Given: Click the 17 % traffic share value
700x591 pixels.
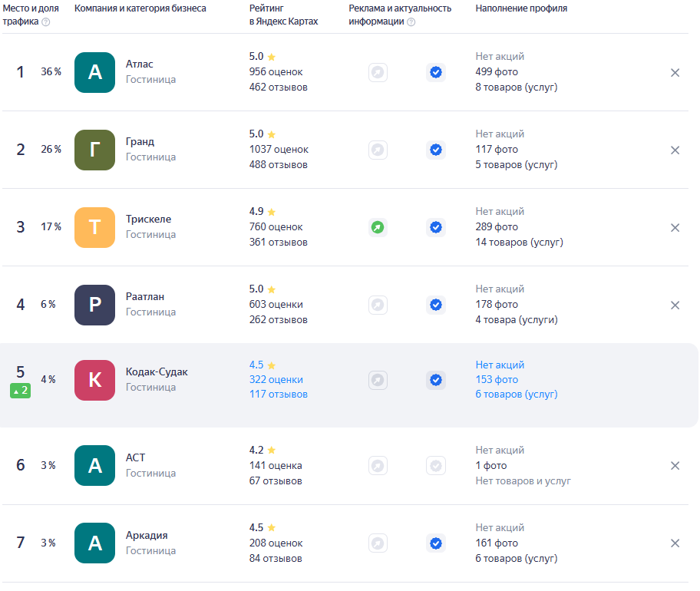Looking at the screenshot, I should tap(51, 227).
